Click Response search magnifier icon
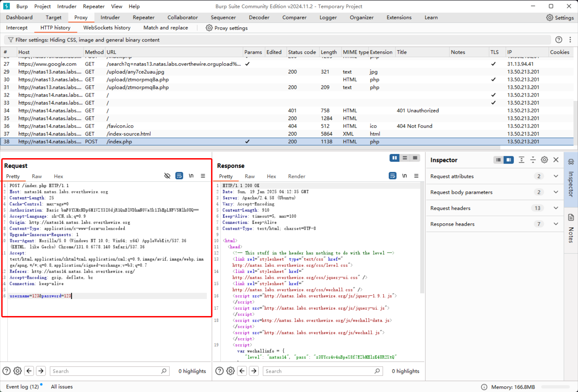The width and height of the screenshot is (578, 392). pos(377,371)
